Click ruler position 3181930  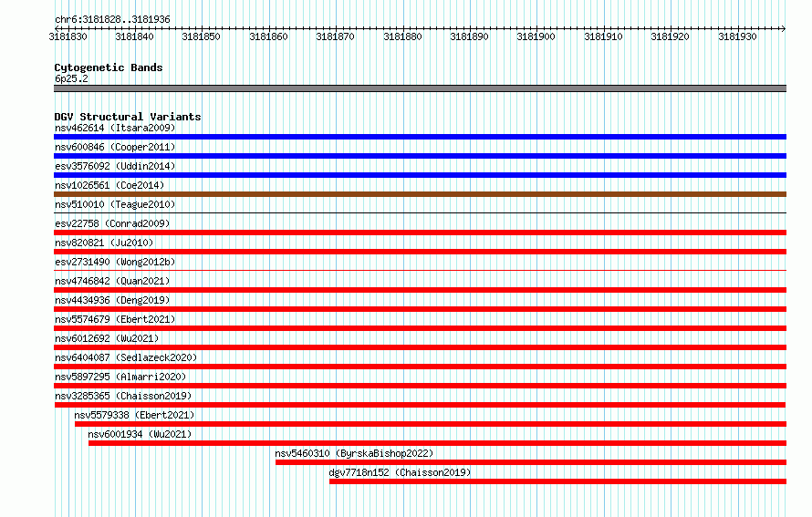click(x=737, y=36)
